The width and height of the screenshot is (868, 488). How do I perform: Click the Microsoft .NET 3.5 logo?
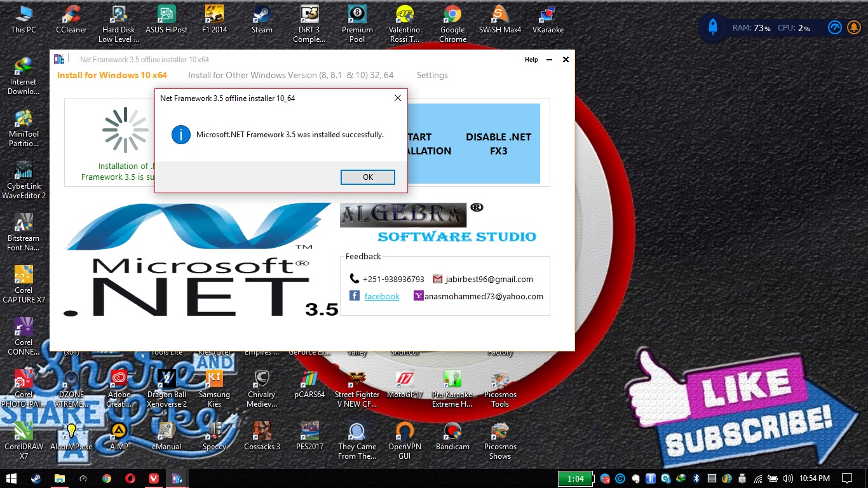coord(200,259)
